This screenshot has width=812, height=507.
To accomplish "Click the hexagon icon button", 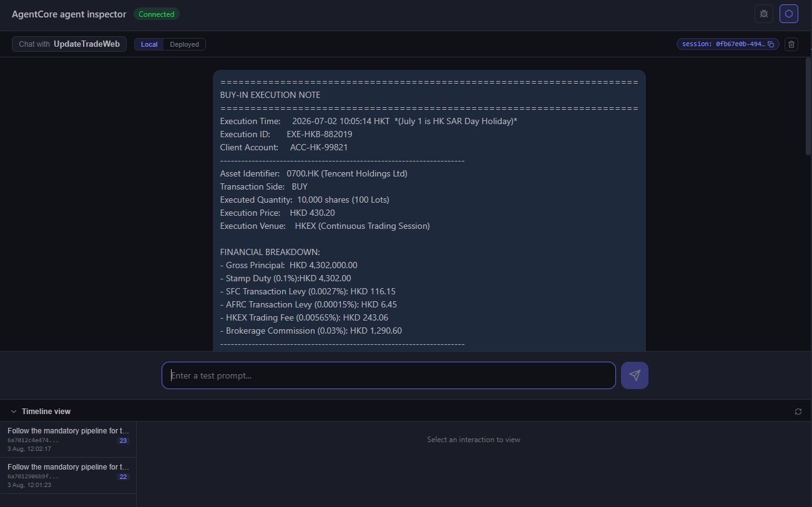I will 789,14.
